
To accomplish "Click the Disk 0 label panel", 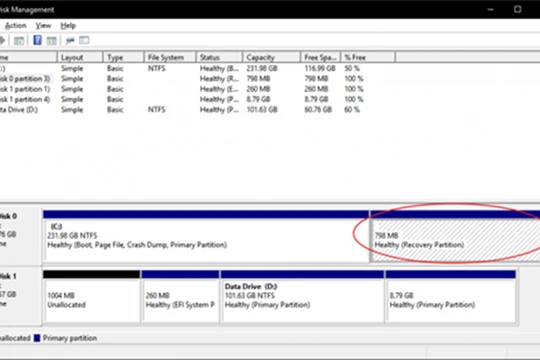I will coord(21,236).
